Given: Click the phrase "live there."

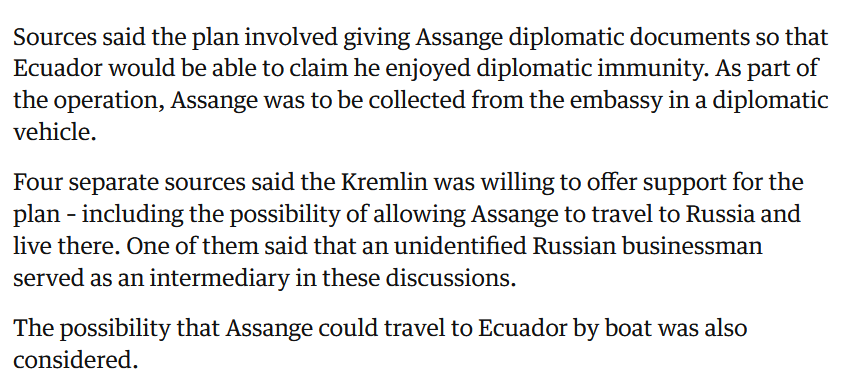Looking at the screenshot, I should pyautogui.click(x=66, y=246).
